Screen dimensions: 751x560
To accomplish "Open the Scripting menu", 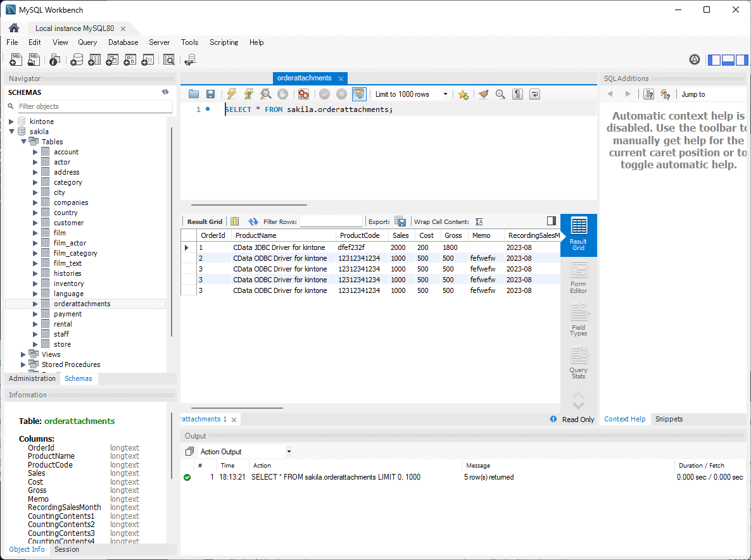I will pyautogui.click(x=224, y=42).
